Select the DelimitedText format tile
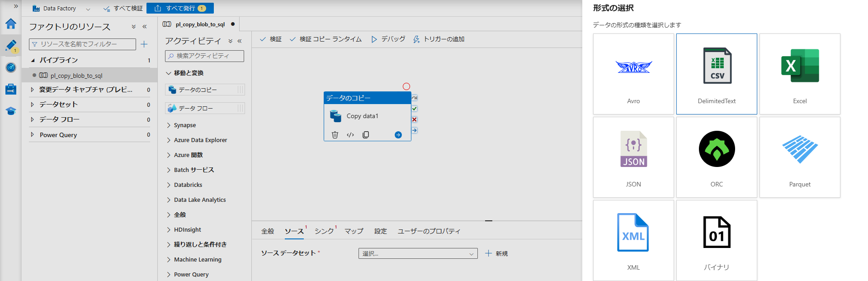868x281 pixels. click(717, 74)
